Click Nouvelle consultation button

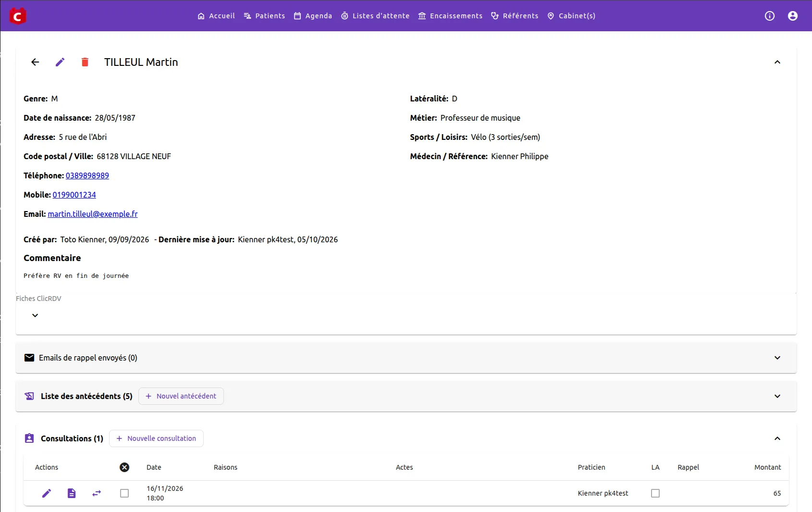point(156,438)
